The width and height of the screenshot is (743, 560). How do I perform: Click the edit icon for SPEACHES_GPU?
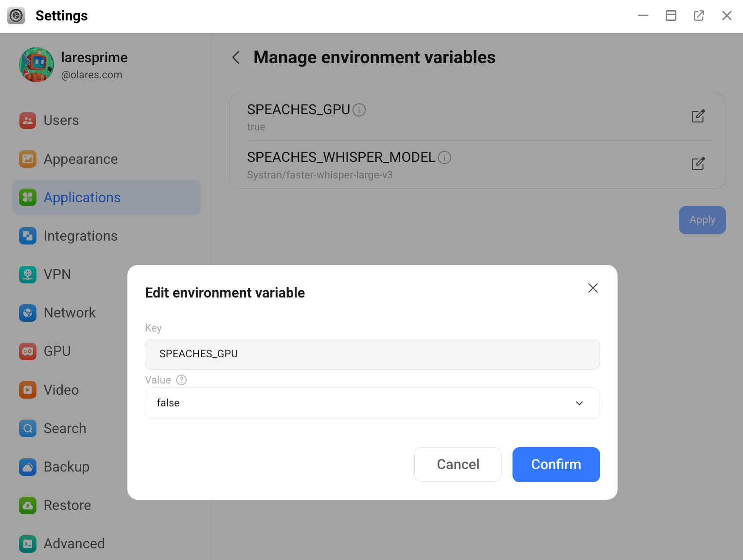tap(698, 116)
